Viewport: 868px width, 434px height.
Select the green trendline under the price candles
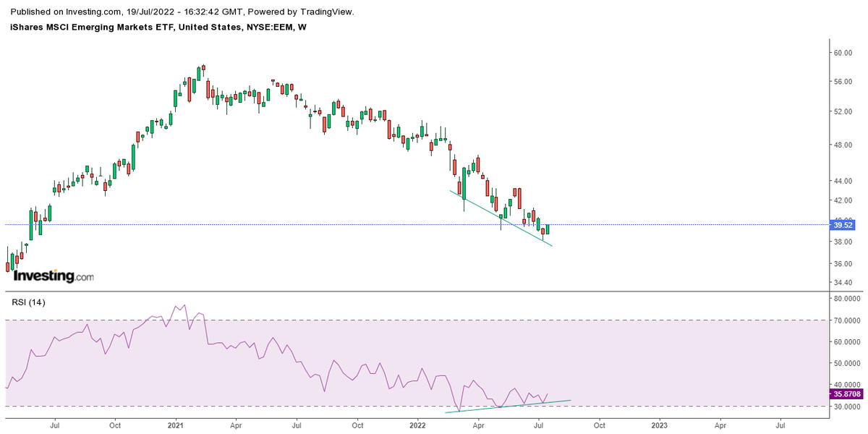[x=501, y=218]
